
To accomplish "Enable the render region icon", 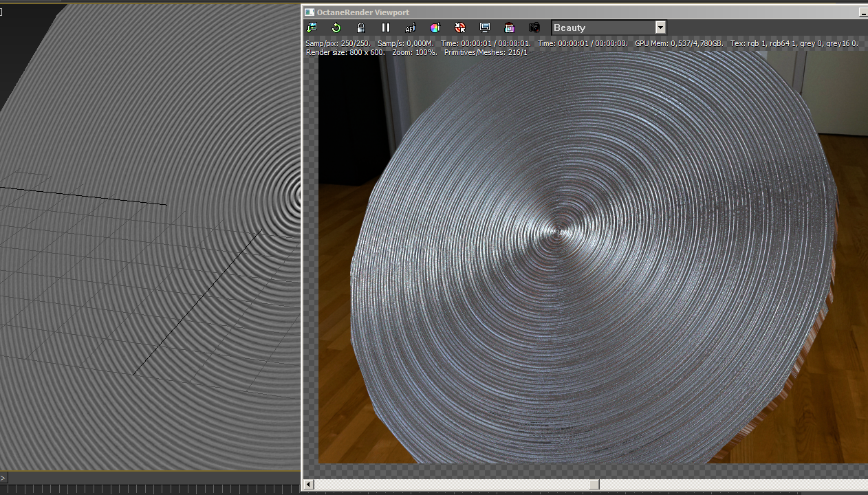I will click(510, 27).
